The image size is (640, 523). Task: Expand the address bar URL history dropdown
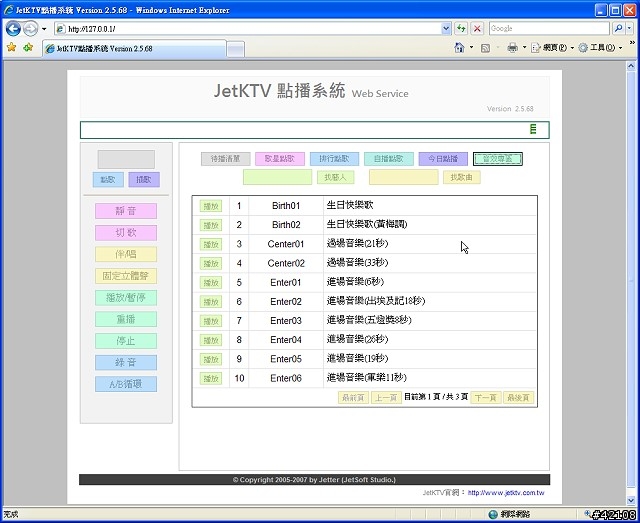(x=446, y=29)
